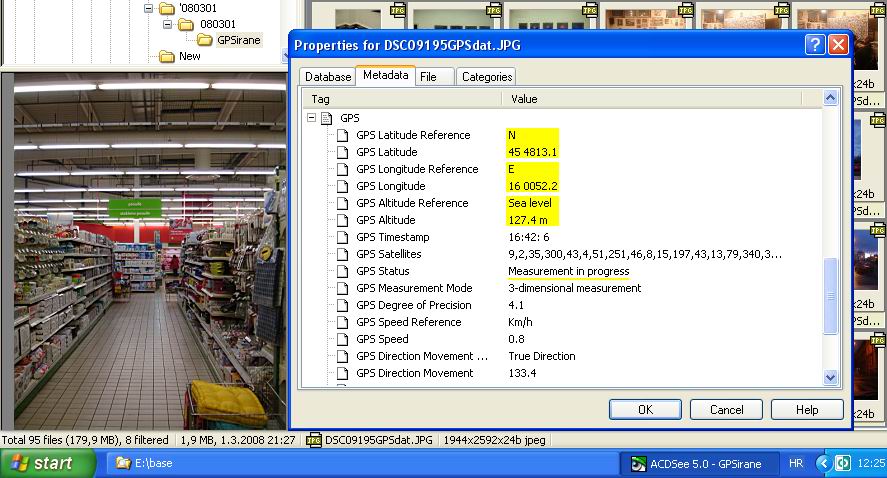
Task: Click the Tag column header
Action: click(x=402, y=99)
